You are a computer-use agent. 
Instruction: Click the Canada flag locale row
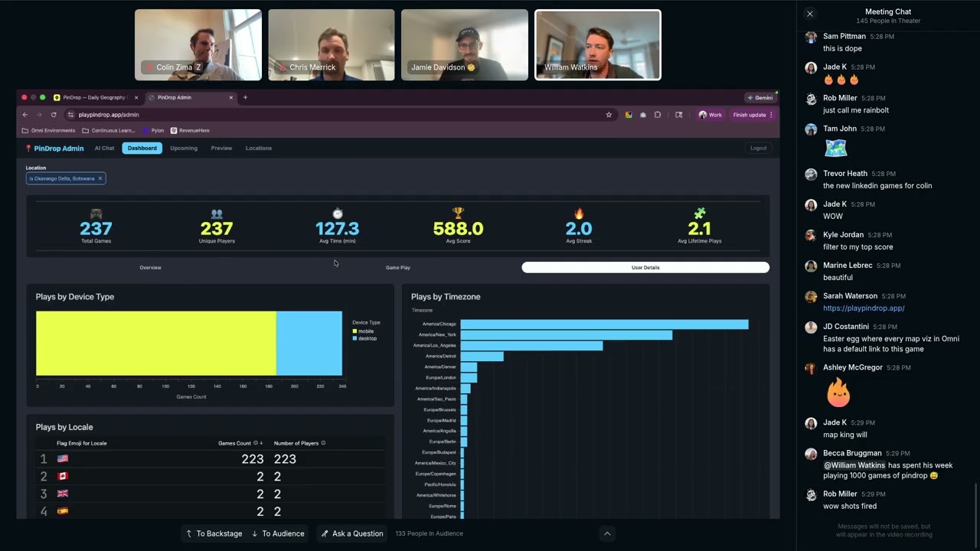click(x=211, y=477)
